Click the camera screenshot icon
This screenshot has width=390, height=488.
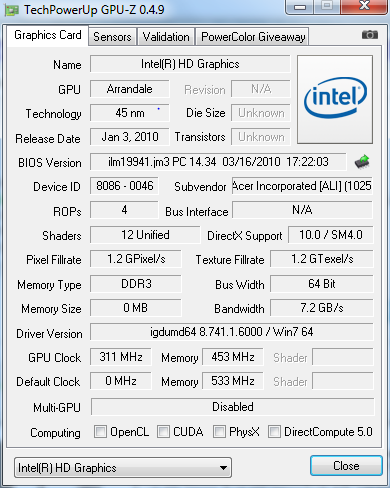pyautogui.click(x=370, y=35)
